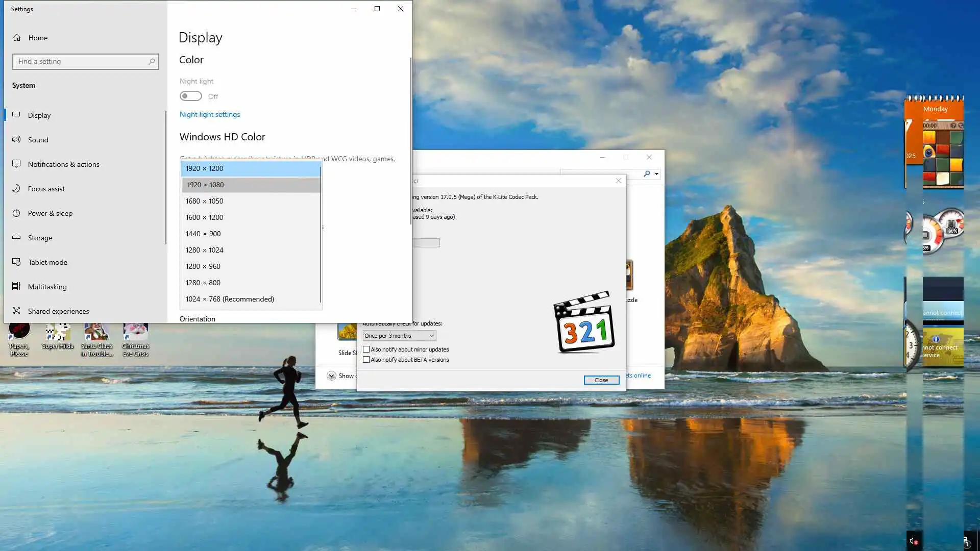The width and height of the screenshot is (980, 551).
Task: Expand the Show details chevron
Action: pyautogui.click(x=331, y=376)
